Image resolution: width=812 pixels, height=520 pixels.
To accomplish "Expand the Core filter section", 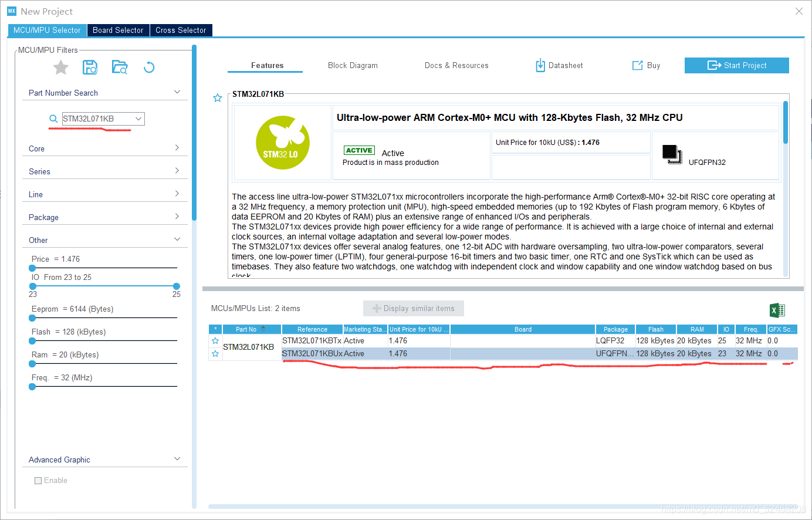I will coord(177,148).
